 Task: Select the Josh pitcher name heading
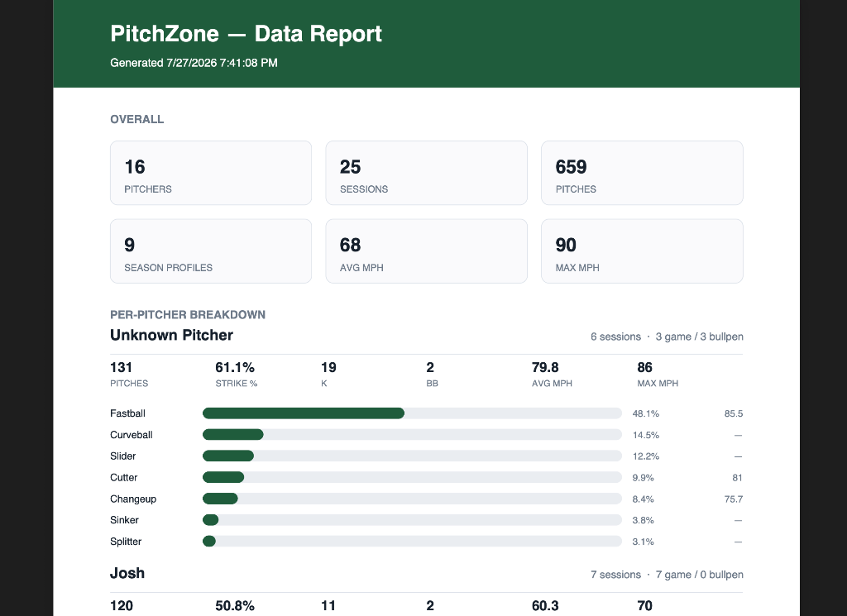[127, 573]
